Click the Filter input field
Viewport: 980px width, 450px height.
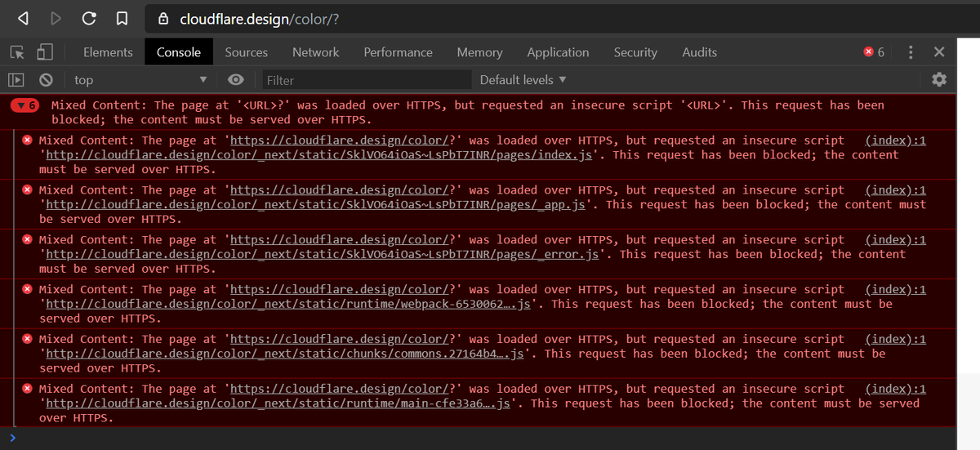point(366,80)
